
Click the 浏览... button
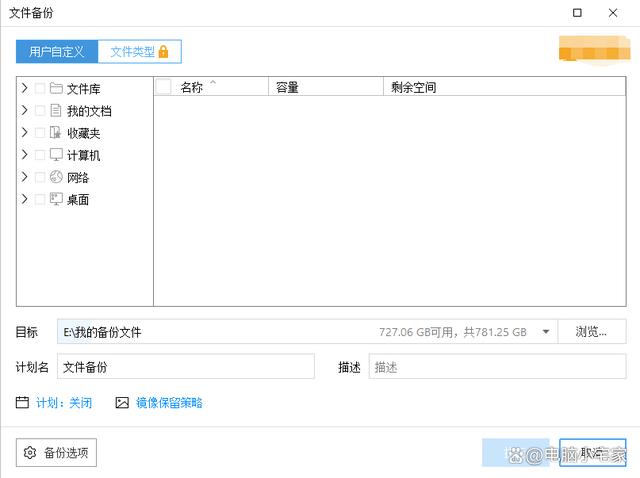tap(591, 331)
